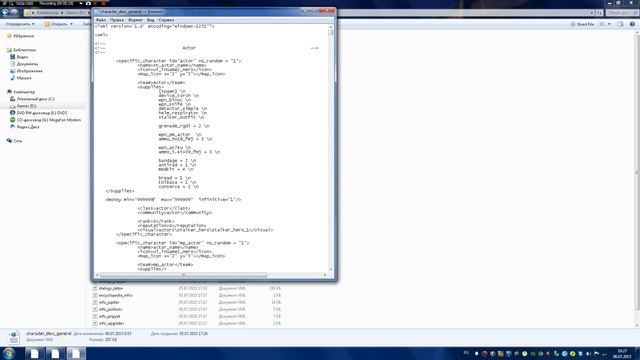Open the Вид menu in Notepad

(x=151, y=20)
